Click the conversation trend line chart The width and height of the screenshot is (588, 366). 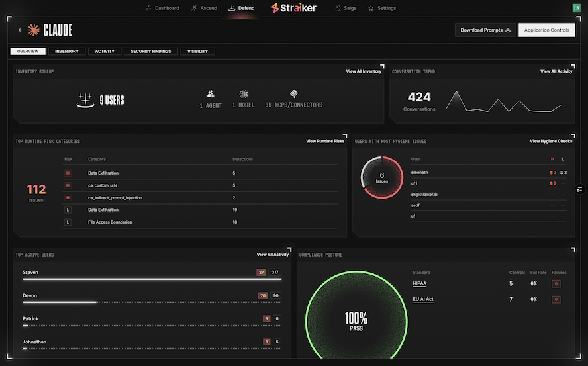[503, 101]
